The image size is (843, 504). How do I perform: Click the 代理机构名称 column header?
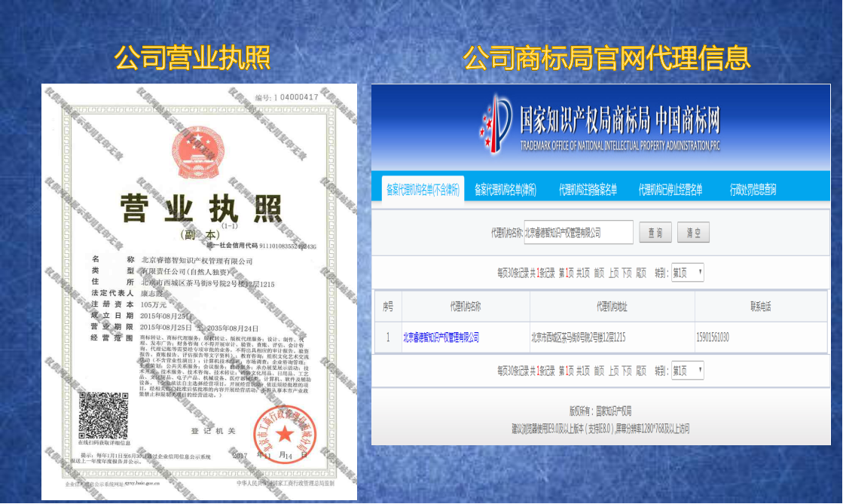click(465, 307)
